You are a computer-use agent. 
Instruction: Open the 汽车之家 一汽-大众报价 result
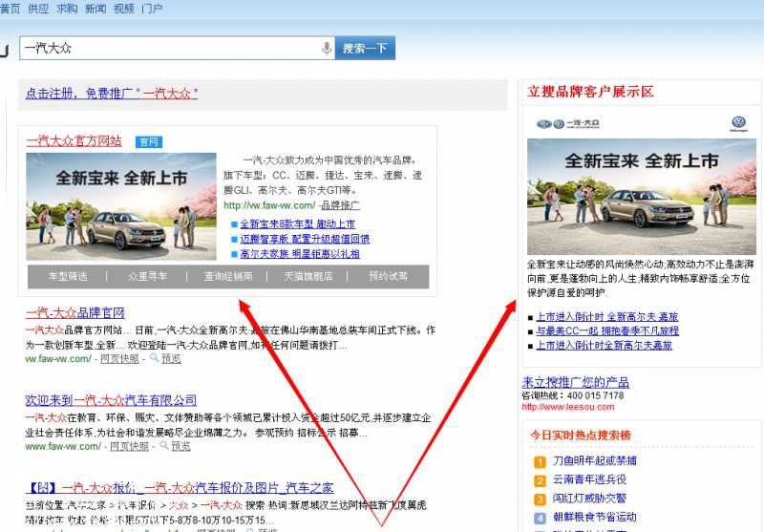[180, 488]
